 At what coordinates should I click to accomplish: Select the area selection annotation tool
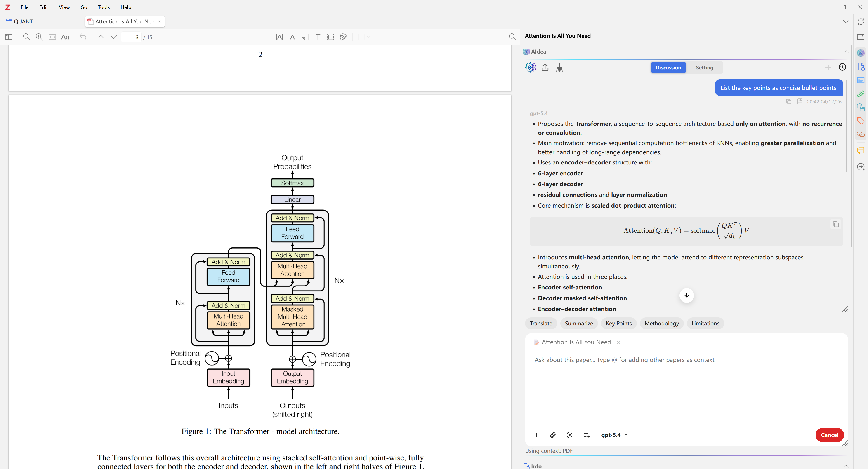click(x=330, y=37)
